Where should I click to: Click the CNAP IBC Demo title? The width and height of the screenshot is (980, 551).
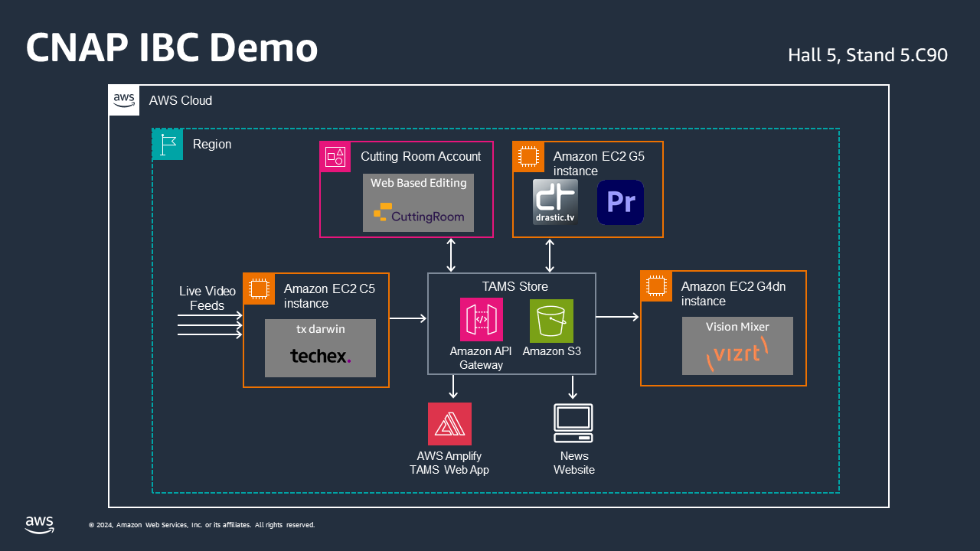coord(172,47)
